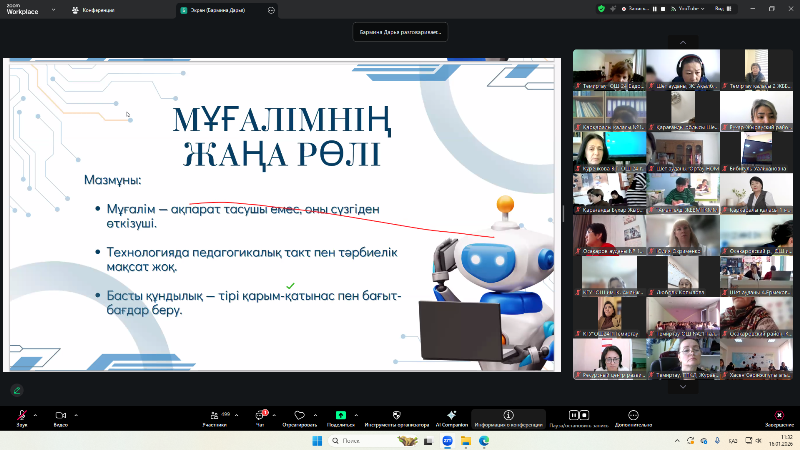Screen dimensions: 800x450
Task: Open Meeting information icon
Action: [x=508, y=415]
